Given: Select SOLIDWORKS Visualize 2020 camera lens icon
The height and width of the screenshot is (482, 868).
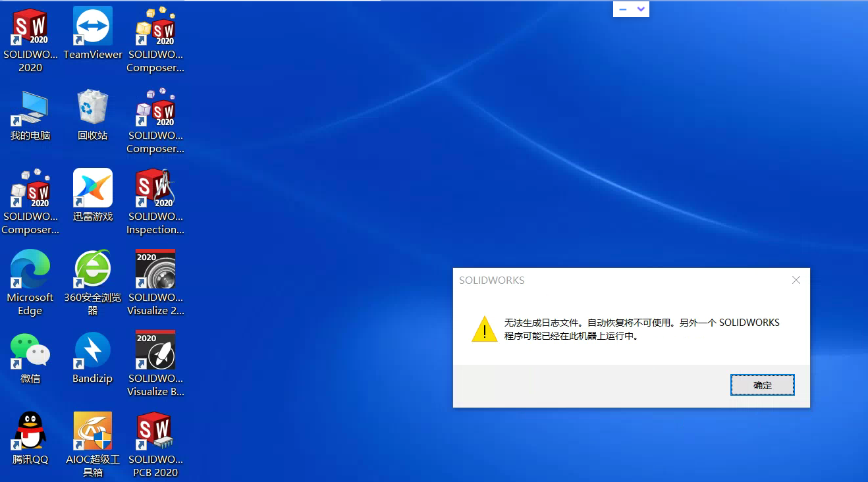Looking at the screenshot, I should tap(155, 269).
